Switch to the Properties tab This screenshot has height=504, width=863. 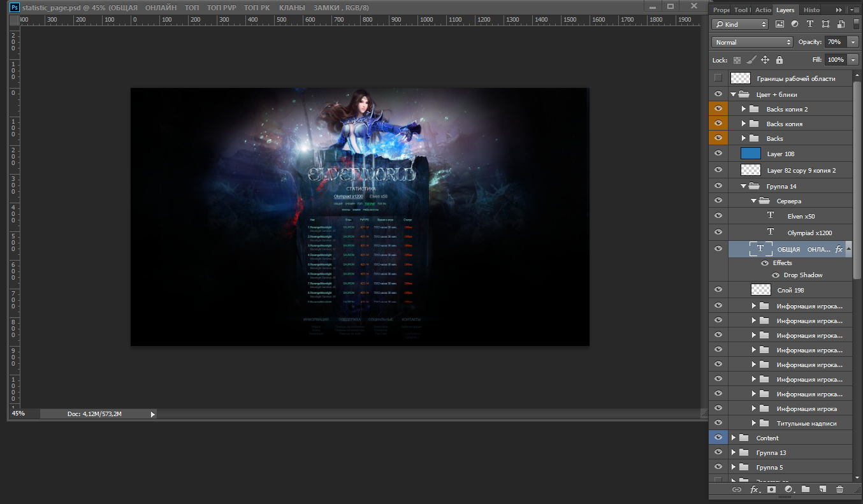(x=721, y=10)
